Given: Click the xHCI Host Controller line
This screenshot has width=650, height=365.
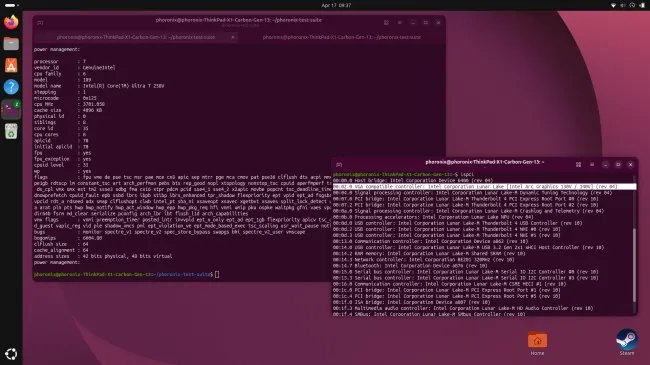Looking at the screenshot, I should point(468,248).
